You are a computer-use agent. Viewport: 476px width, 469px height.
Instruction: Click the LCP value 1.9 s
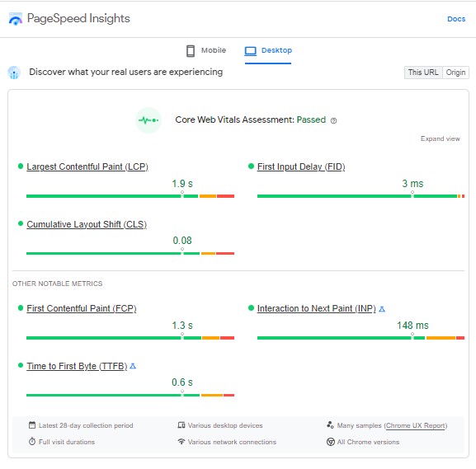182,184
